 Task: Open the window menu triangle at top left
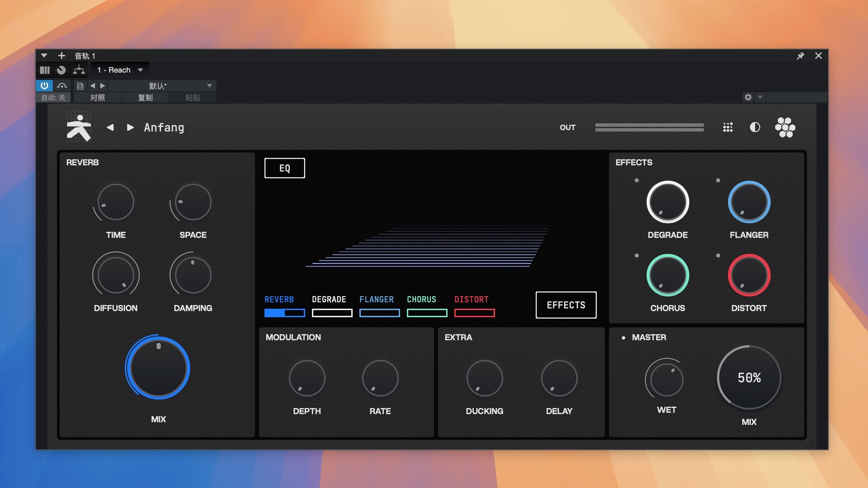point(44,56)
